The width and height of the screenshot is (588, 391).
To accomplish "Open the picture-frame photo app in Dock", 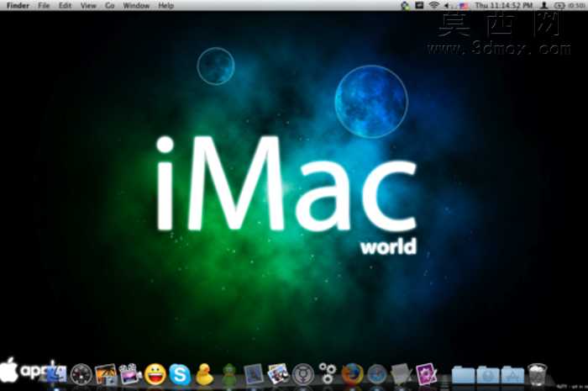I will (x=106, y=374).
